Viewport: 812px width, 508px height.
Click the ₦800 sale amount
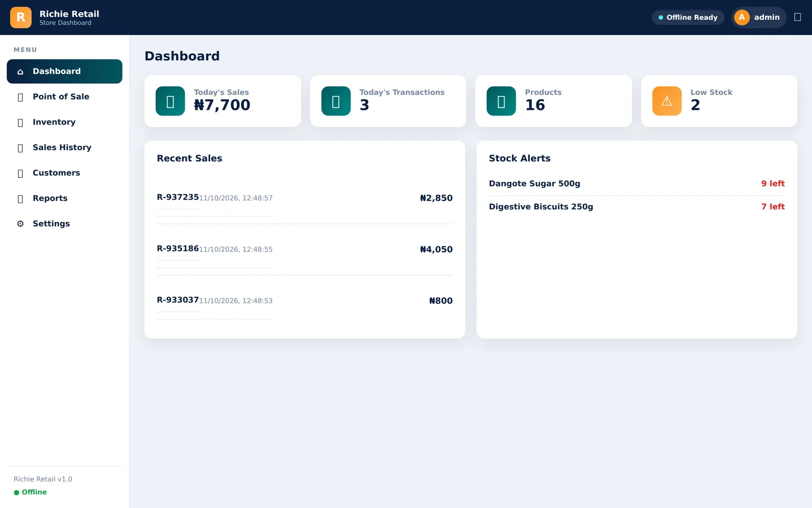coord(441,301)
